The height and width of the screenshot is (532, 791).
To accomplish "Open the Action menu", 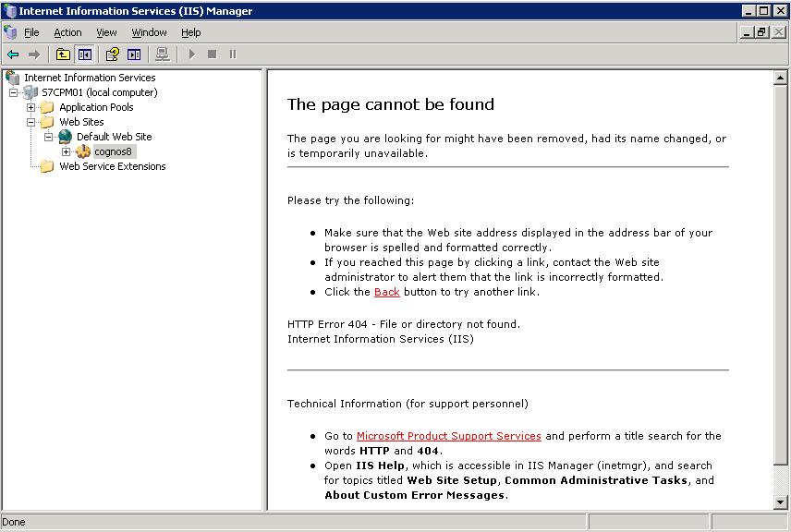I will pyautogui.click(x=67, y=32).
